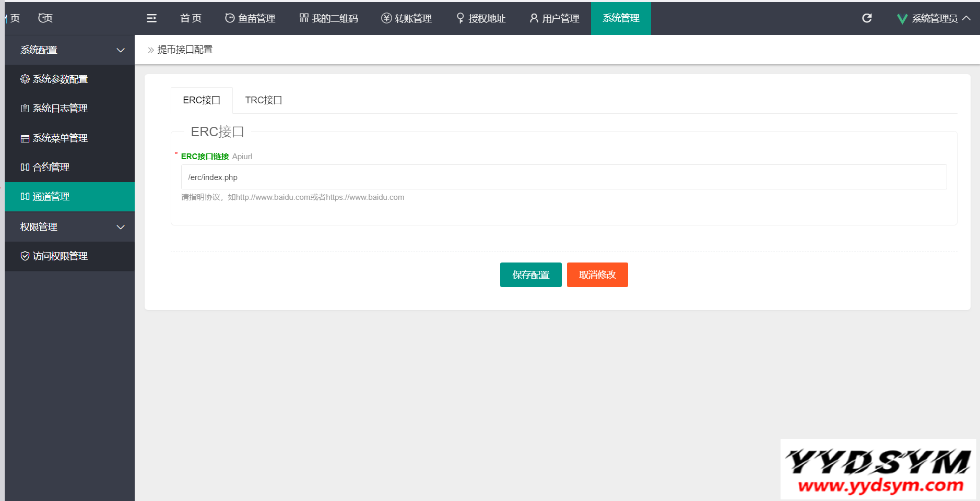This screenshot has height=501, width=980.
Task: Go to 转账管理 in top menu
Action: pos(406,18)
